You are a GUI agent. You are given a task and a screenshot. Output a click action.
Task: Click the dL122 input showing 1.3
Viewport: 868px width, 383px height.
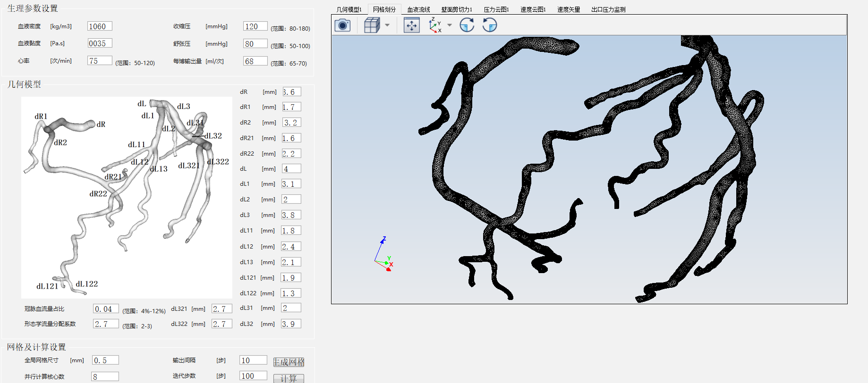coord(291,293)
